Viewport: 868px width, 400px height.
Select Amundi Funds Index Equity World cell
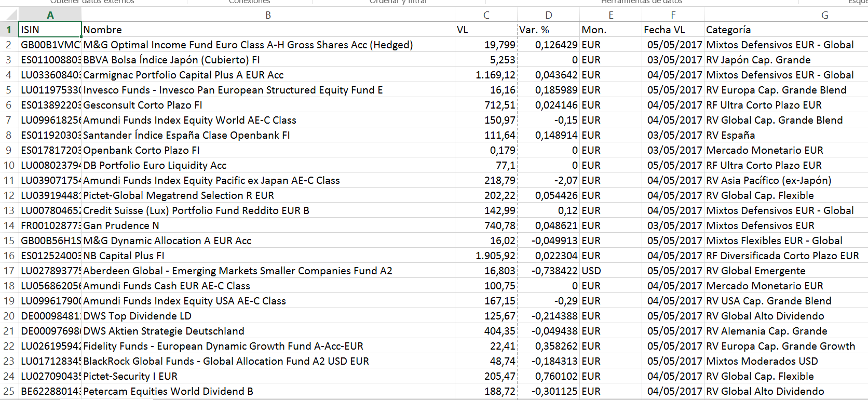pyautogui.click(x=268, y=120)
